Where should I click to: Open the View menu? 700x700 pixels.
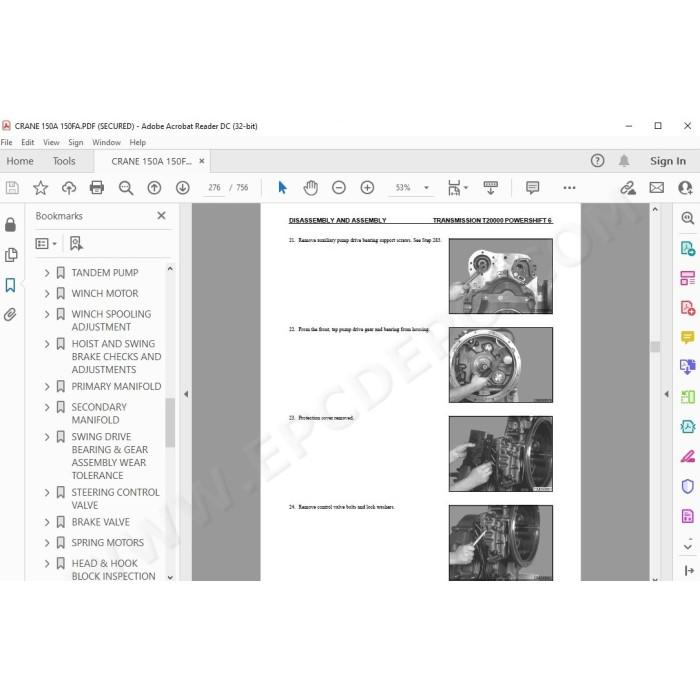51,142
